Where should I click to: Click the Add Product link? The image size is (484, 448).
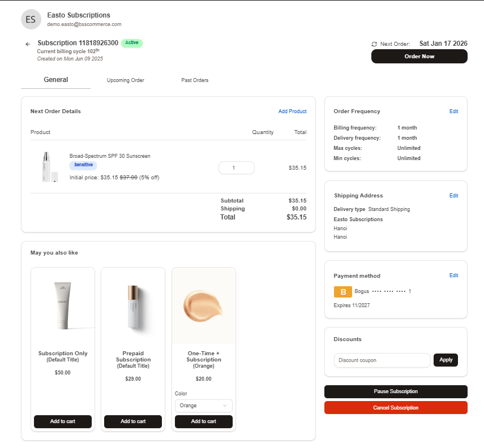(x=292, y=111)
